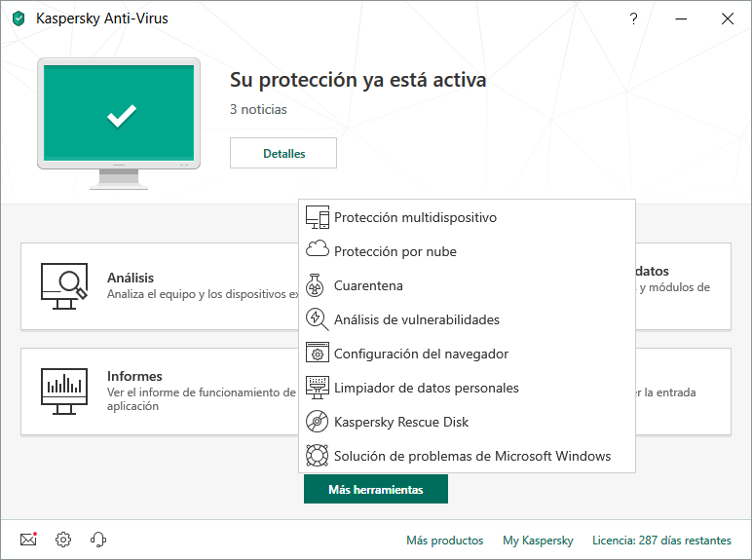Select Protección por nube menu entry
Screen dimensions: 752x560
click(x=395, y=251)
